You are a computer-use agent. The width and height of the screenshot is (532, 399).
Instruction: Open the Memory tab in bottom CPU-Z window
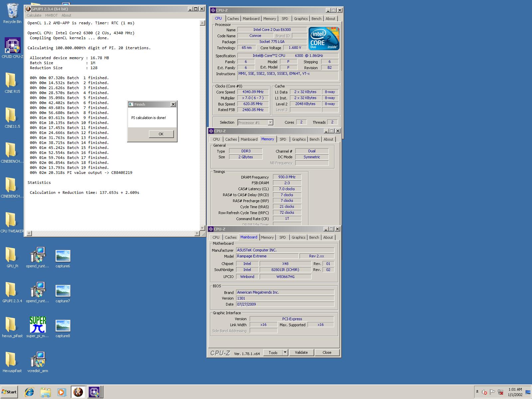point(267,237)
